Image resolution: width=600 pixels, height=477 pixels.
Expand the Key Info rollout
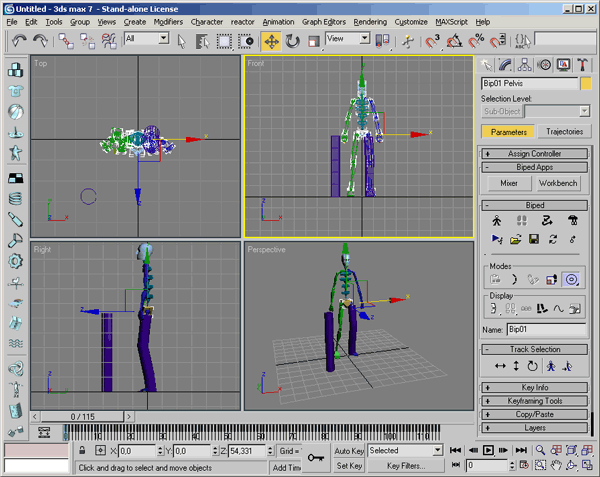(x=535, y=387)
